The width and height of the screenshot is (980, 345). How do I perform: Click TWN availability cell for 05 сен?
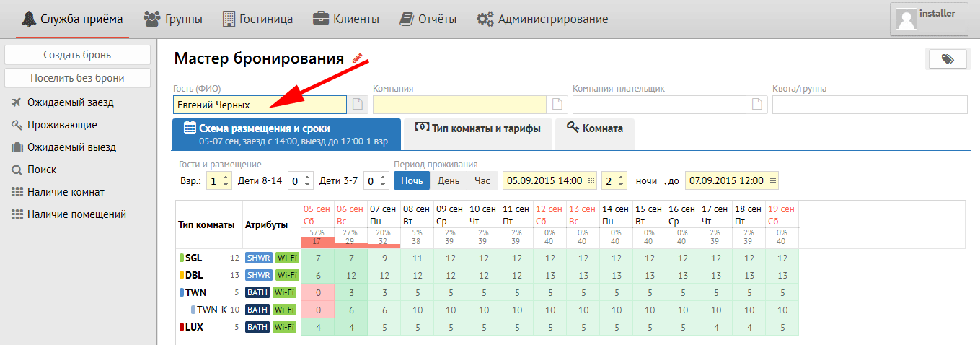click(318, 292)
